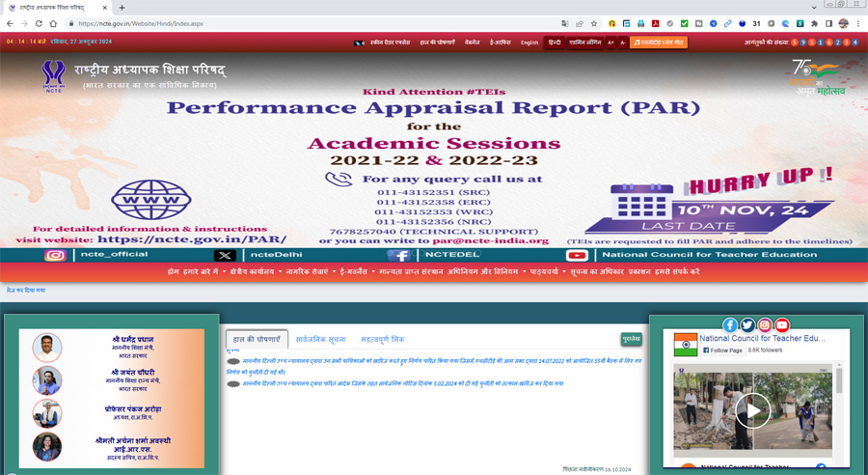Click the X icon beside ncteDelhi

pyautogui.click(x=225, y=255)
